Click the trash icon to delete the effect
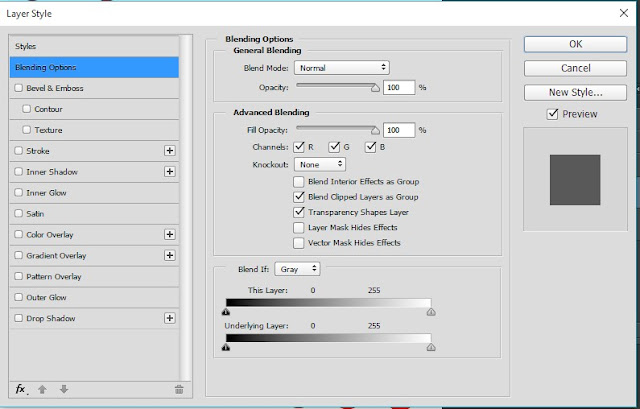The width and height of the screenshot is (640, 409). point(179,389)
